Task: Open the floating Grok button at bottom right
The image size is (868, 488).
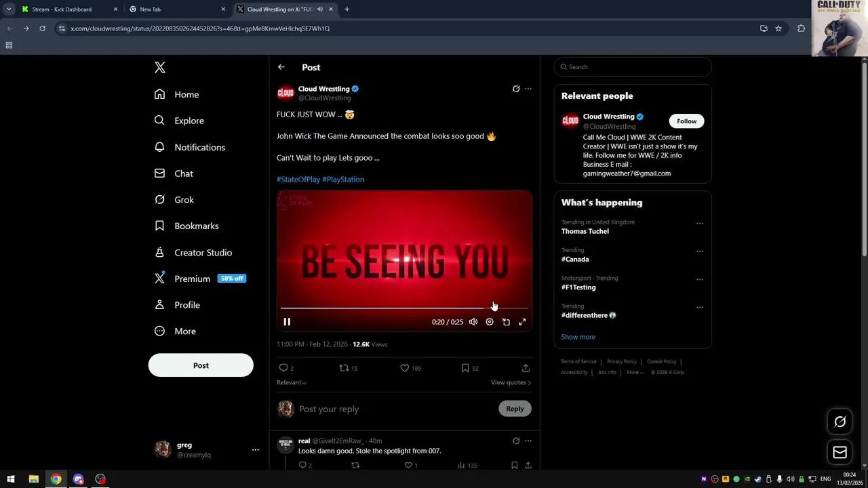Action: click(x=840, y=422)
